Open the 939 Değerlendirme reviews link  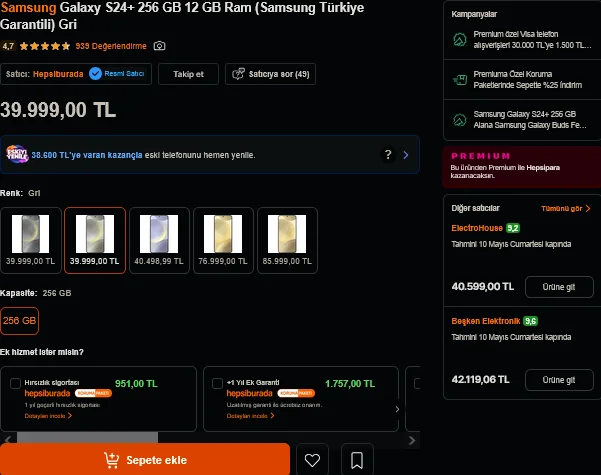tap(111, 46)
